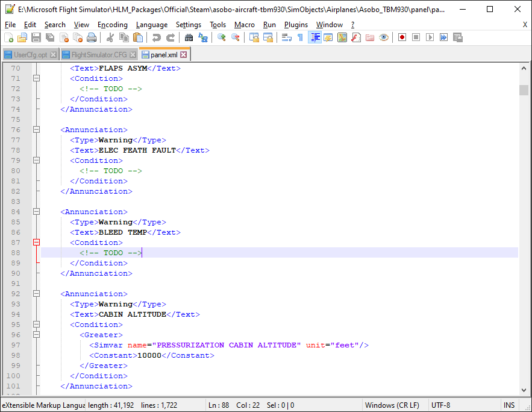Open the Edit menu
Screen dimensions: 532x412
coord(30,25)
